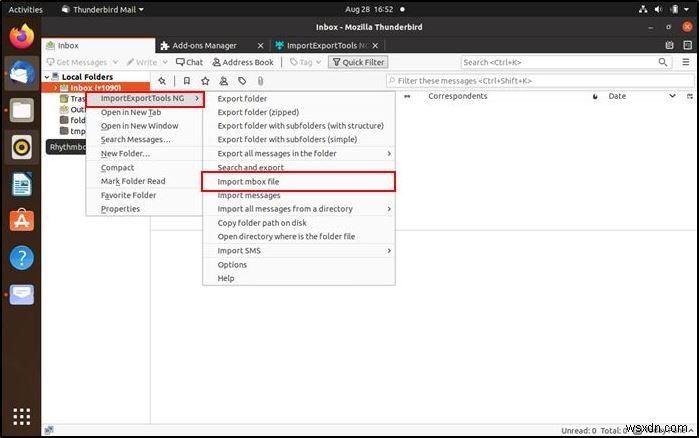This screenshot has height=438, width=699.
Task: Open Export all messages in folder submenu
Action: tap(299, 154)
